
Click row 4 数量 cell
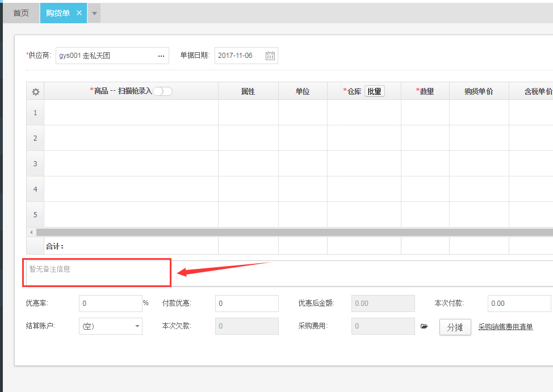425,189
